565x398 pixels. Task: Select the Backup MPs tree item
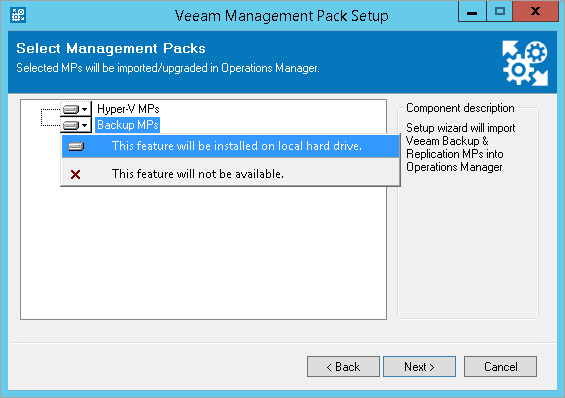(128, 125)
